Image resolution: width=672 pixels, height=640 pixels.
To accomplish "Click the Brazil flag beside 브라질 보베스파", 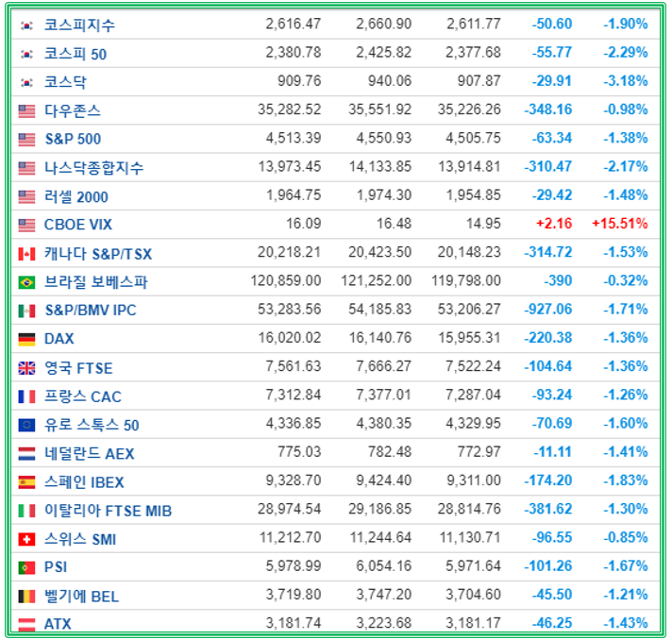I will 26,282.
